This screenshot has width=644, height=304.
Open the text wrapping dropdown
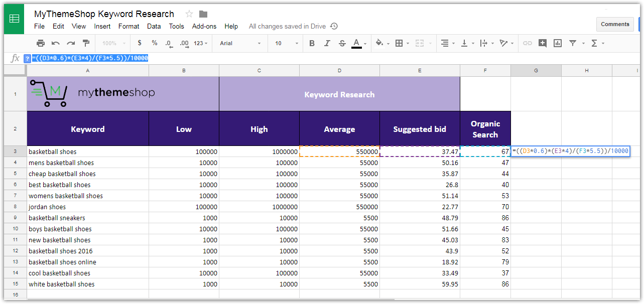(x=487, y=43)
